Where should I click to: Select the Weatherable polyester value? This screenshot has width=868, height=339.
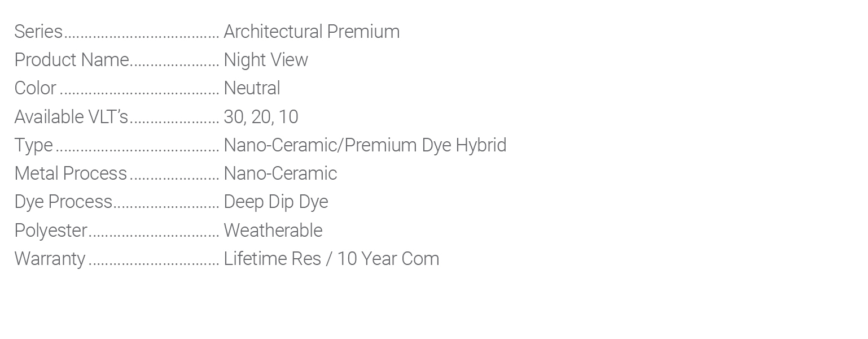coord(273,231)
